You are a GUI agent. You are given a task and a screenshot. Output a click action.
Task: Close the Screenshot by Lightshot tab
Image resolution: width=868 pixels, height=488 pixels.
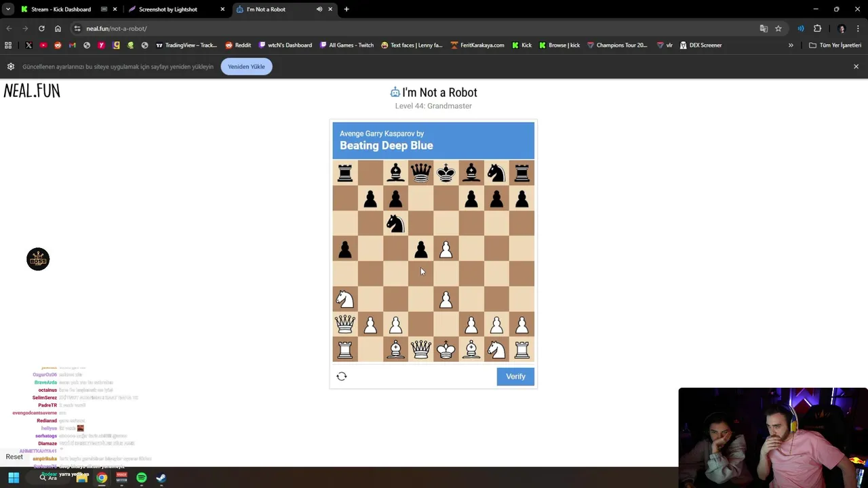222,9
